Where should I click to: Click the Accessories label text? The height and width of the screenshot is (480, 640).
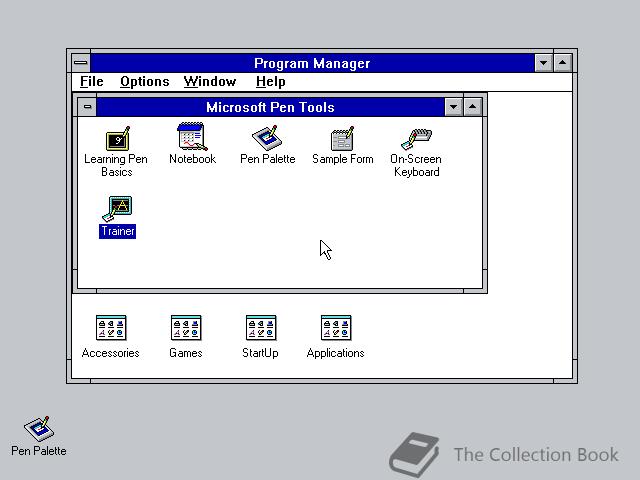111,353
